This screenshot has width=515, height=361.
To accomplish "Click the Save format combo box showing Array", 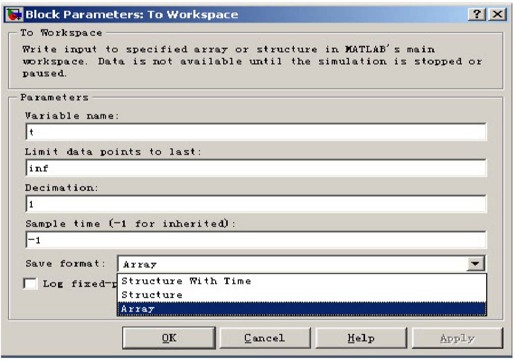I will pos(301,264).
